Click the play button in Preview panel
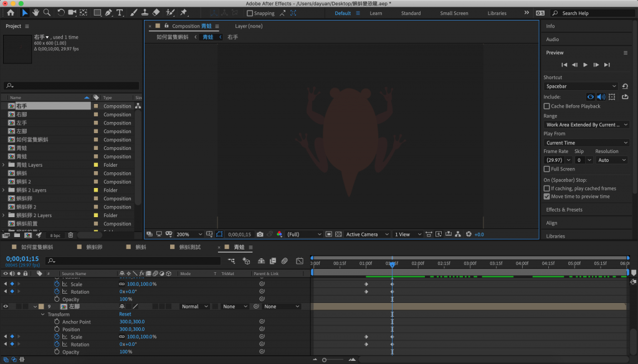 point(585,65)
